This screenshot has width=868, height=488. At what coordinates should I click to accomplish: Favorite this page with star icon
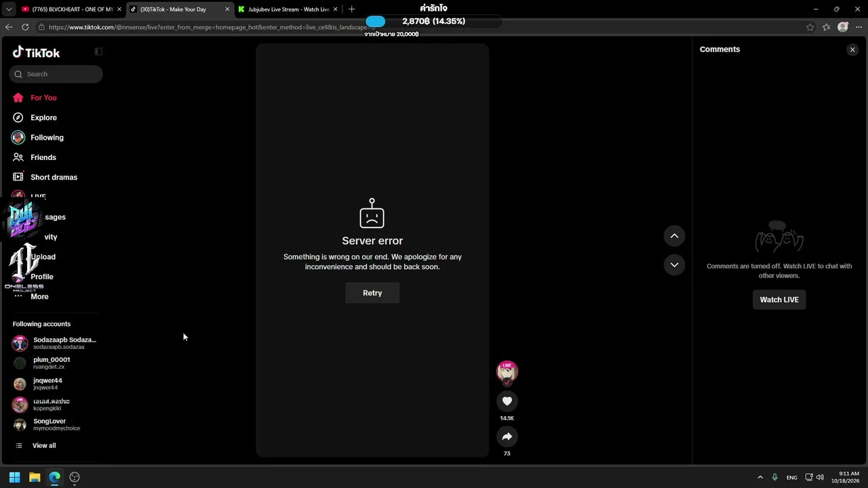point(810,27)
